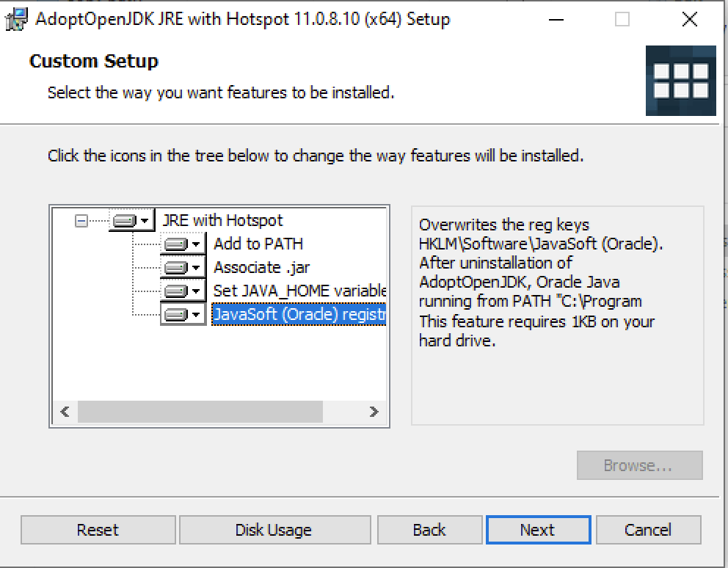
Task: Select the JRE with Hotspot root item
Action: pyautogui.click(x=222, y=220)
